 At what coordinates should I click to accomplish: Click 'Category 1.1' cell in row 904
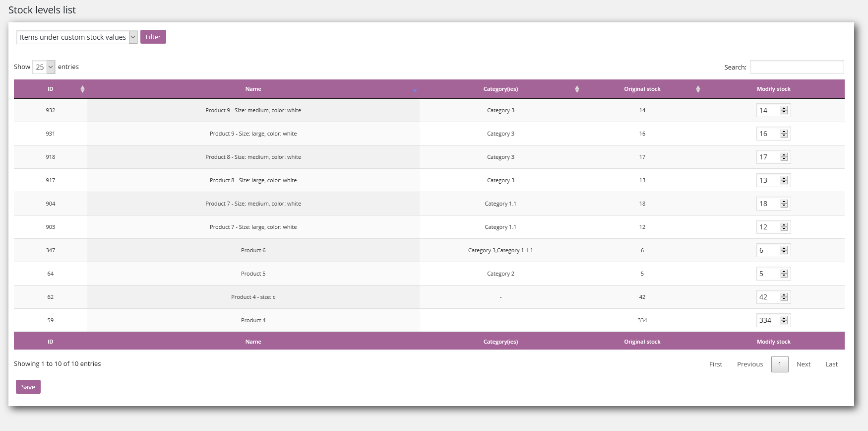coord(500,204)
